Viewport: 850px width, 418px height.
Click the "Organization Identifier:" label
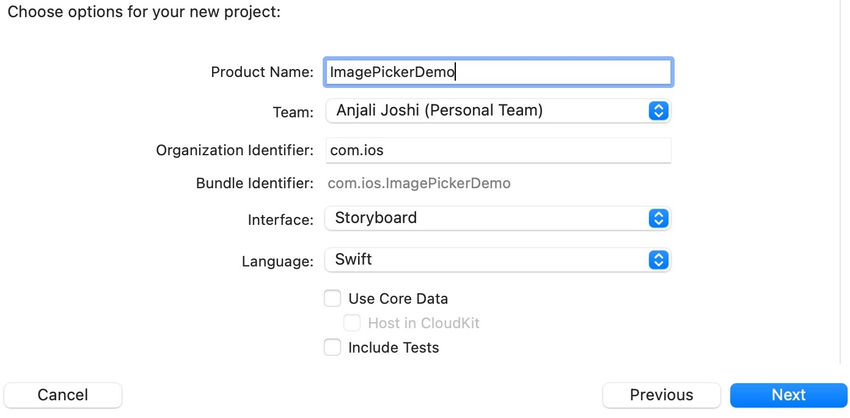[235, 151]
